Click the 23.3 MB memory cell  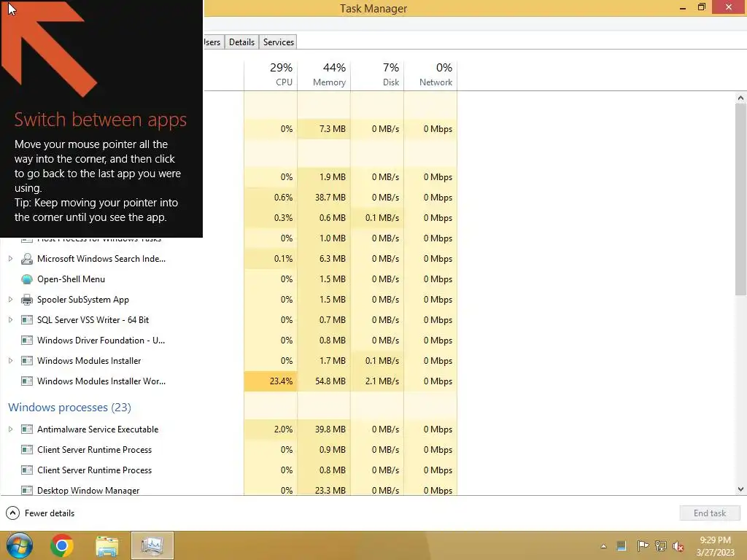point(324,489)
